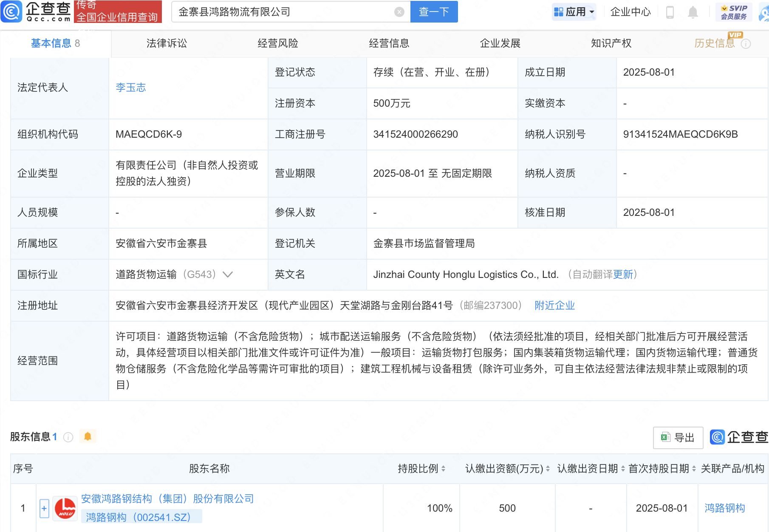This screenshot has height=532, width=769.
Task: Open notifications bell in the header
Action: pyautogui.click(x=693, y=12)
